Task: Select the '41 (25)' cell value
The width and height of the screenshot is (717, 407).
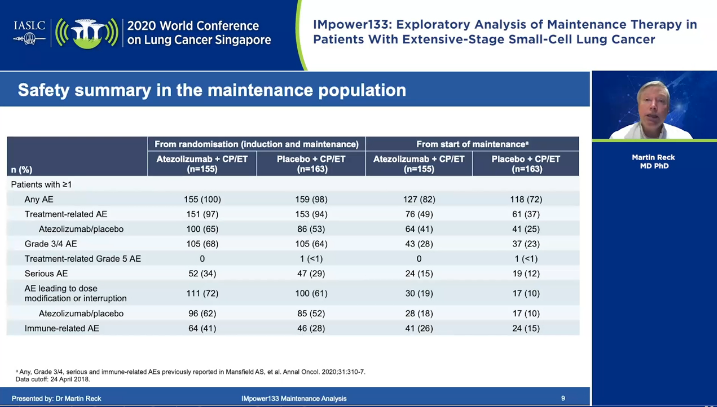Action: click(526, 229)
